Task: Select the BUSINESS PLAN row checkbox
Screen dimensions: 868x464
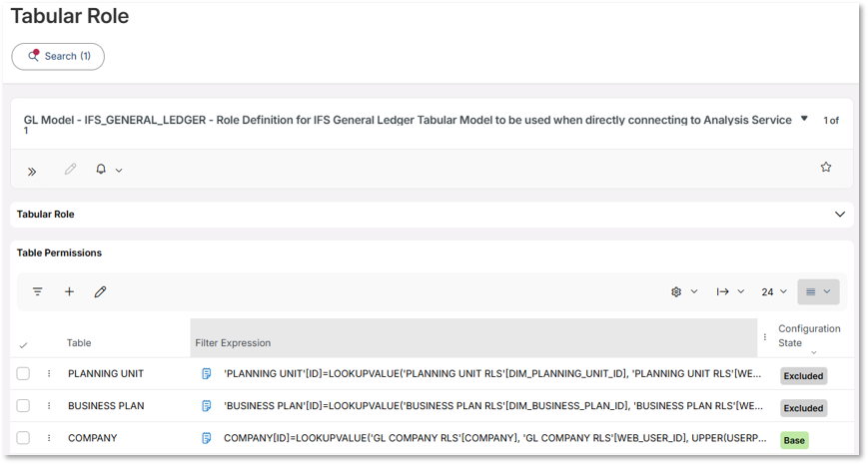Action: [23, 406]
